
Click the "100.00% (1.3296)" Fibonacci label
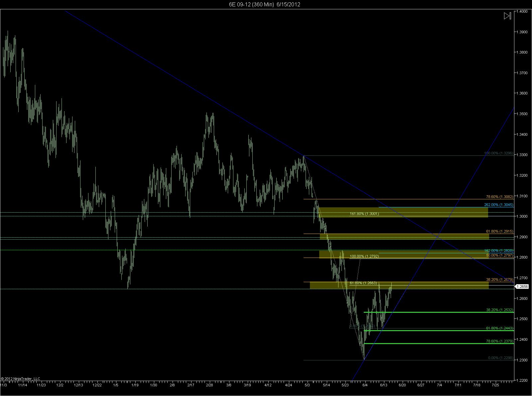coord(499,153)
